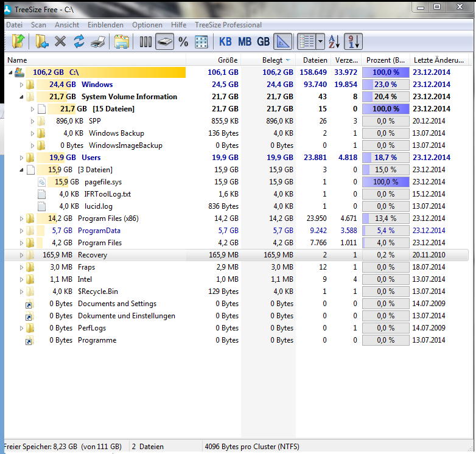Open TreeSize Professional menu
Image resolution: width=476 pixels, height=454 pixels.
(228, 25)
